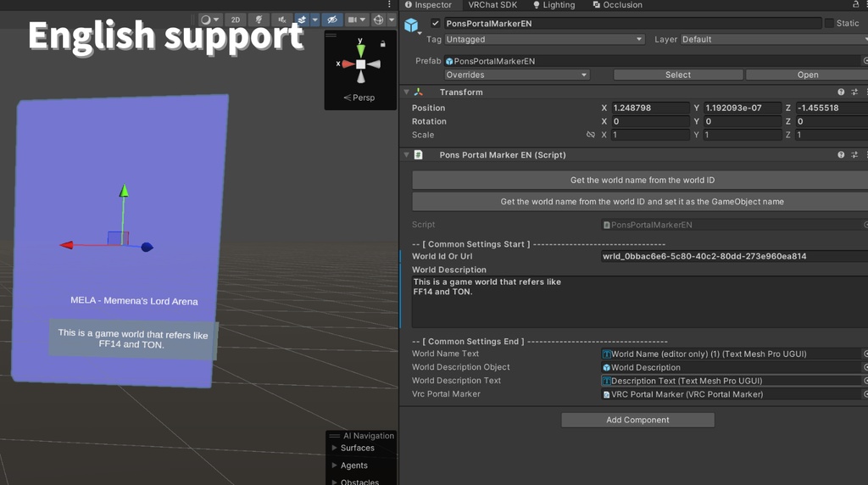Click the Scale X field

pos(650,135)
